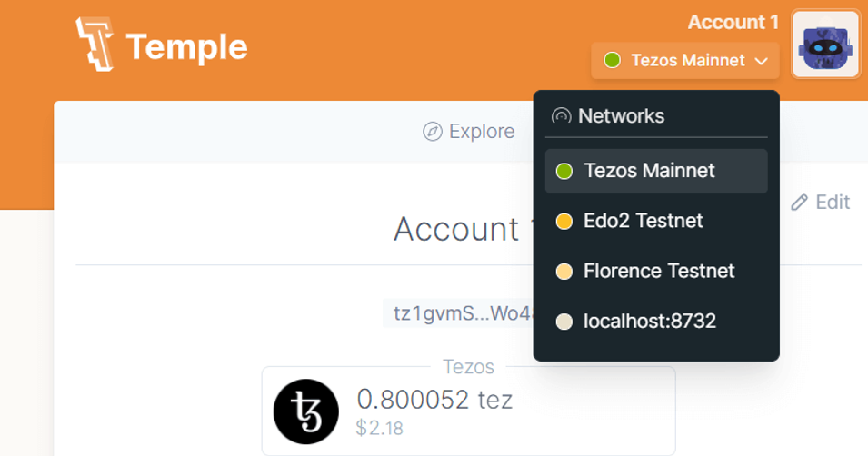Select Tezos Mainnet in the Networks list
This screenshot has width=868, height=456.
(x=656, y=171)
